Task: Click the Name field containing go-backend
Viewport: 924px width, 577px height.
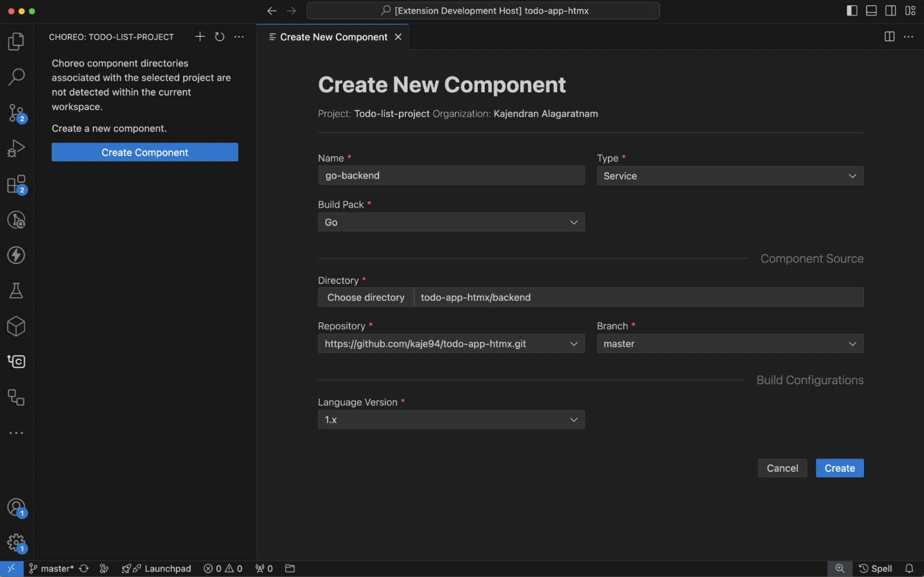Action: pyautogui.click(x=451, y=175)
